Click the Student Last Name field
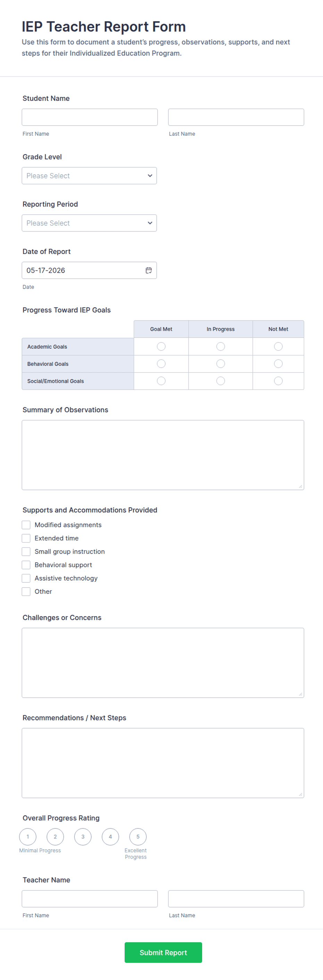The height and width of the screenshot is (980, 323). (236, 117)
